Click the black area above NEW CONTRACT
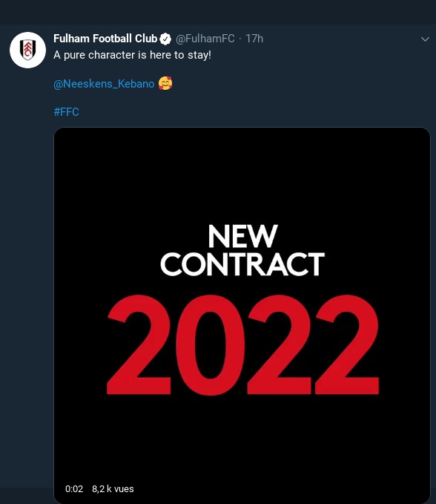Image resolution: width=436 pixels, height=504 pixels. click(242, 175)
